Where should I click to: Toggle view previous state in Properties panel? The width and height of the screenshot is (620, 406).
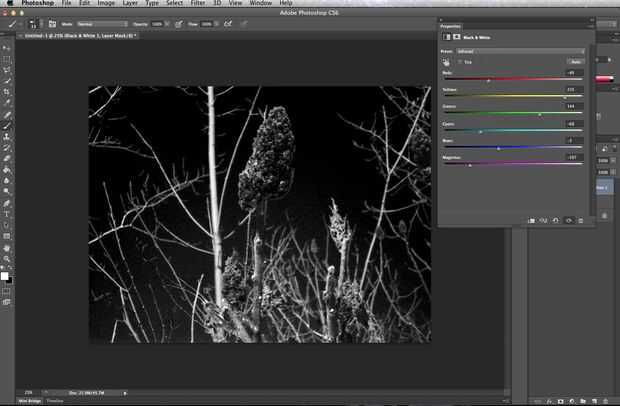tap(543, 220)
